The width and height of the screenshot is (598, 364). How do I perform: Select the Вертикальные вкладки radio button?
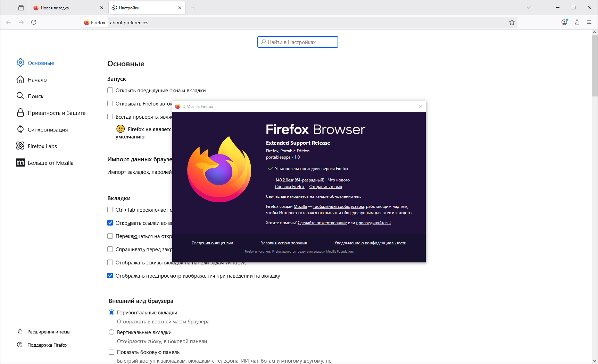point(111,332)
